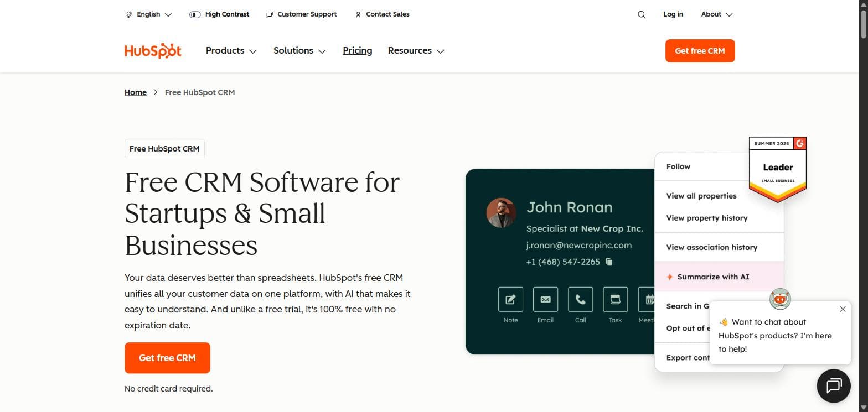Click the Email icon on contact card
The image size is (868, 412).
point(545,299)
